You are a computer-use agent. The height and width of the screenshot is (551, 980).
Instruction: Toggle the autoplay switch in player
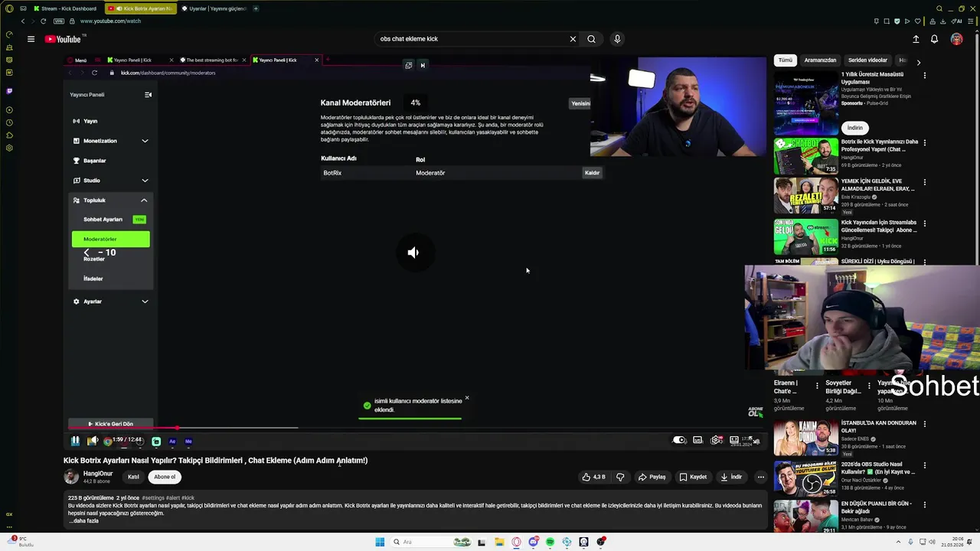(679, 440)
